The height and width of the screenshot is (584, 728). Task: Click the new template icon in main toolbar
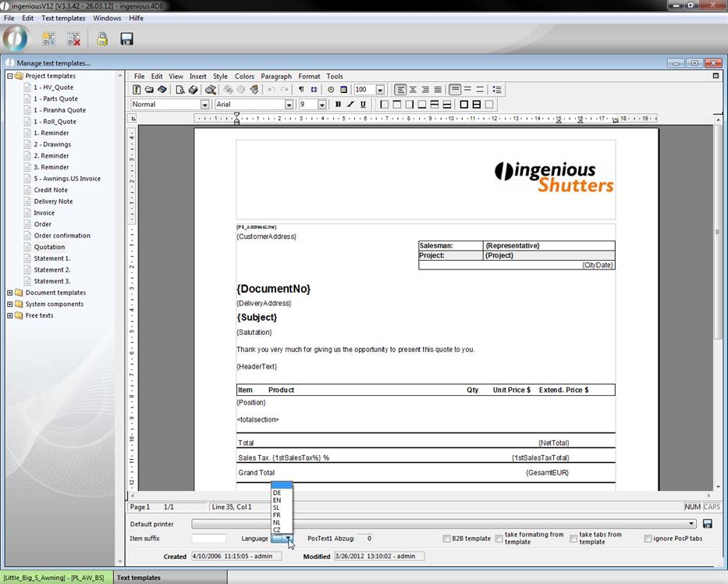click(48, 38)
